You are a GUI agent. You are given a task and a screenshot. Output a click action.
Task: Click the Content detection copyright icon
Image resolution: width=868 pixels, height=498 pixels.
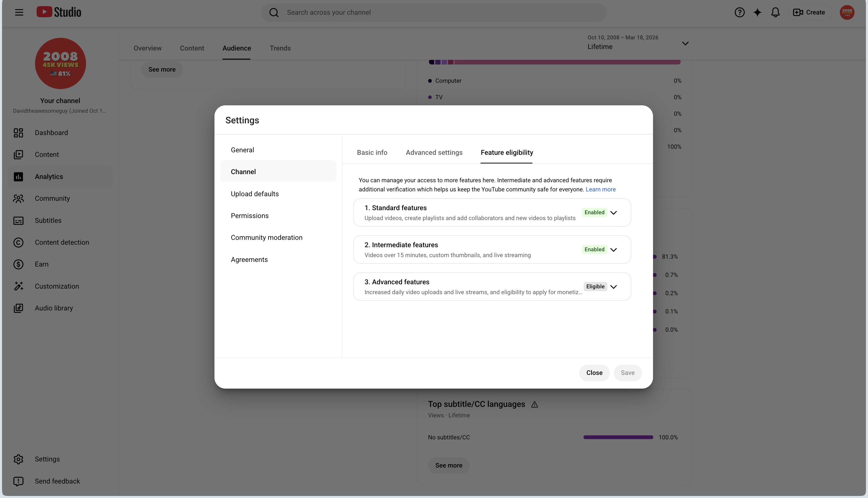tap(19, 242)
